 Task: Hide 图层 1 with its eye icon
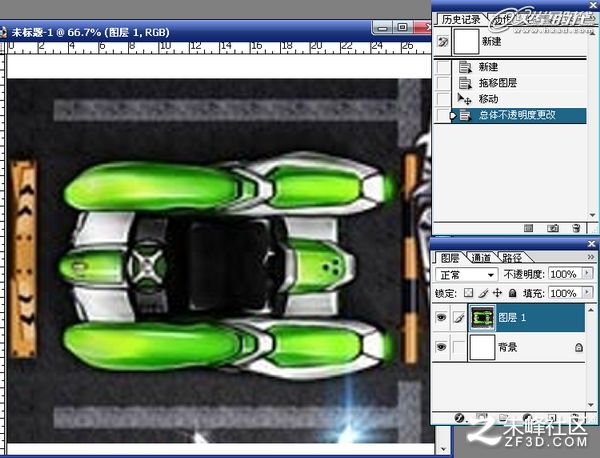pyautogui.click(x=442, y=317)
